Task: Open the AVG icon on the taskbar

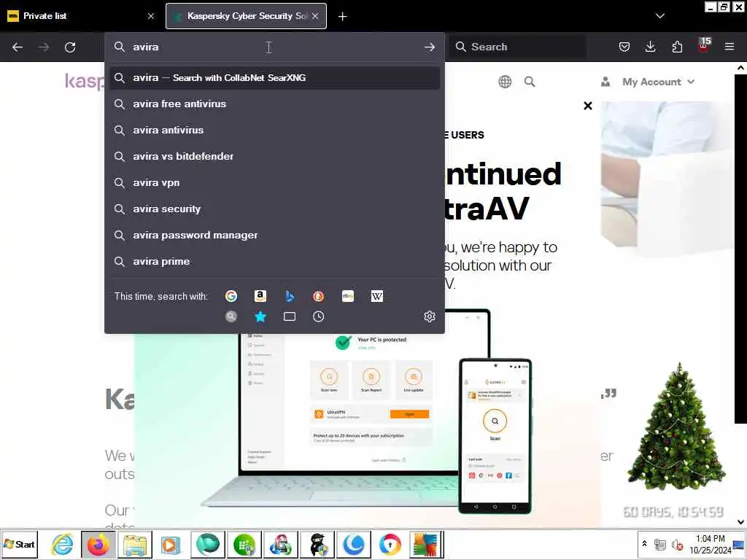Action: pyautogui.click(x=425, y=544)
